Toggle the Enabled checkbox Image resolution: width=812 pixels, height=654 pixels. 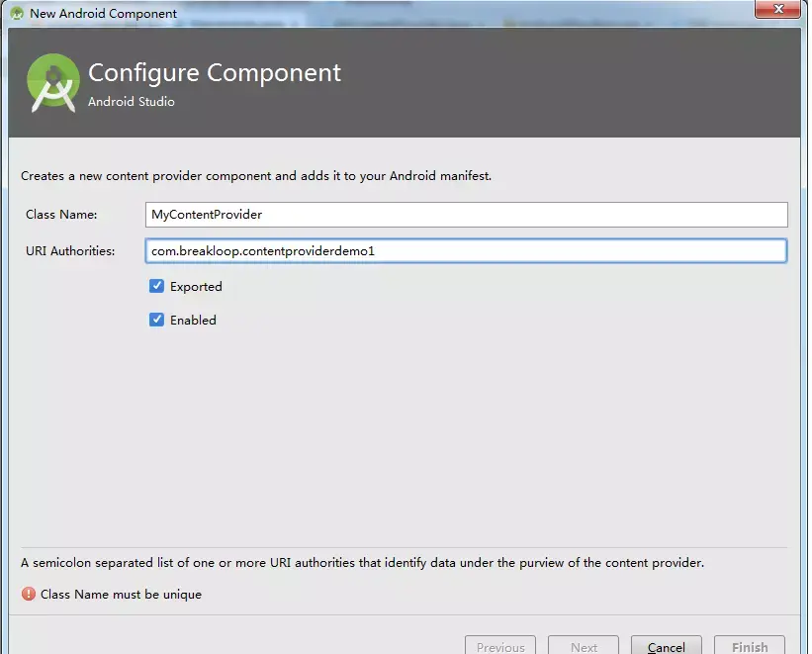click(156, 320)
